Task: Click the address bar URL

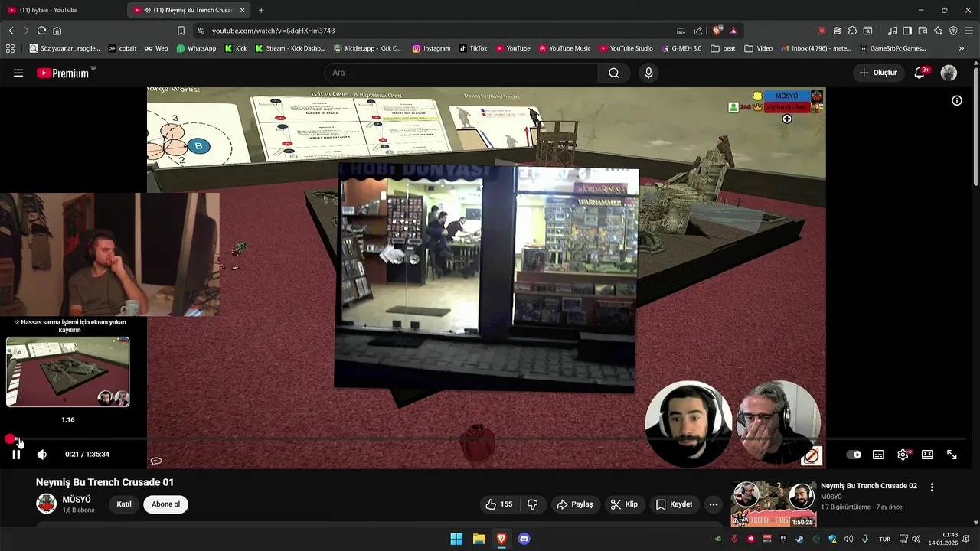Action: (273, 31)
